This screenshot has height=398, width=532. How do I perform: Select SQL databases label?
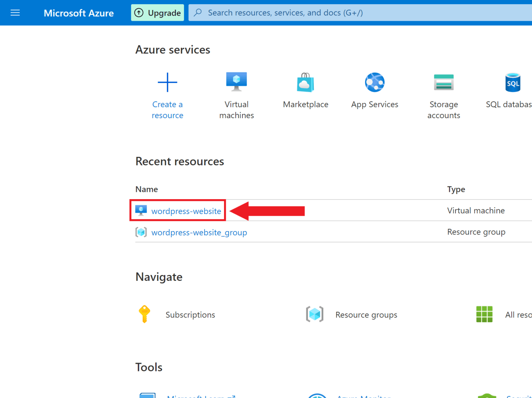(509, 104)
